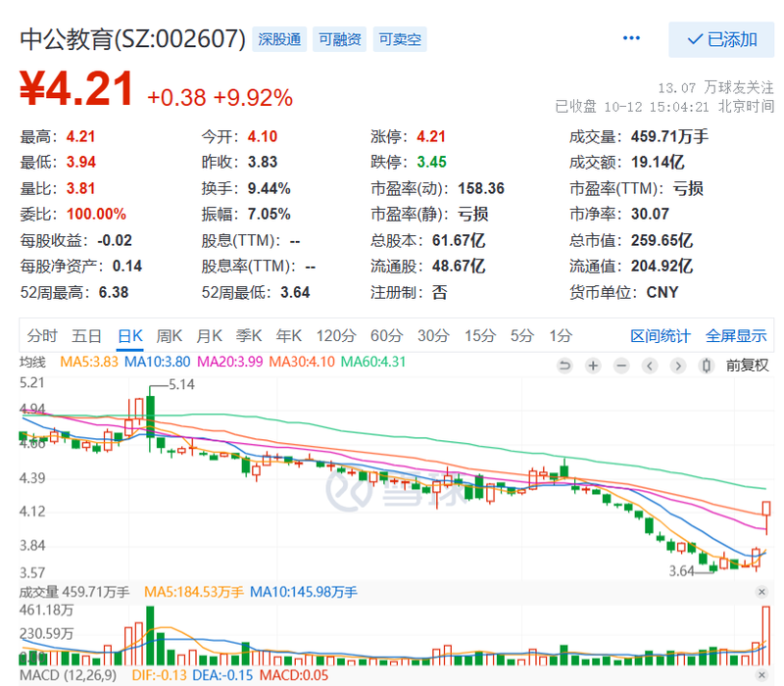Click the 委比 value 100.00%
The width and height of the screenshot is (784, 686).
(96, 214)
